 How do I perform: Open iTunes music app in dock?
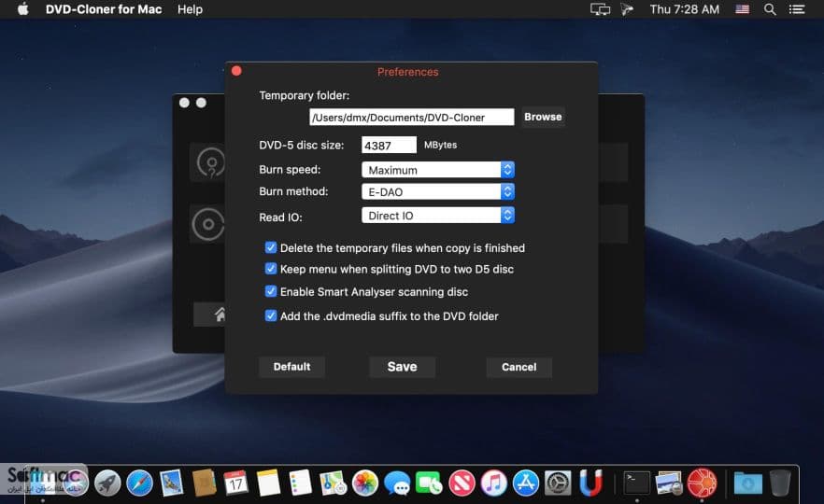(494, 483)
